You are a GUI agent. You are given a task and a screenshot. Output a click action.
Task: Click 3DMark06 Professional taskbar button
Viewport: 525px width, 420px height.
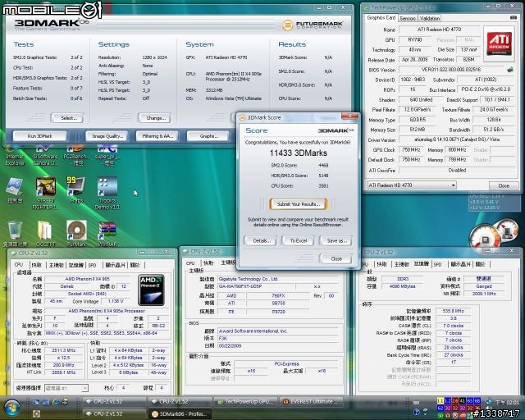pos(180,414)
